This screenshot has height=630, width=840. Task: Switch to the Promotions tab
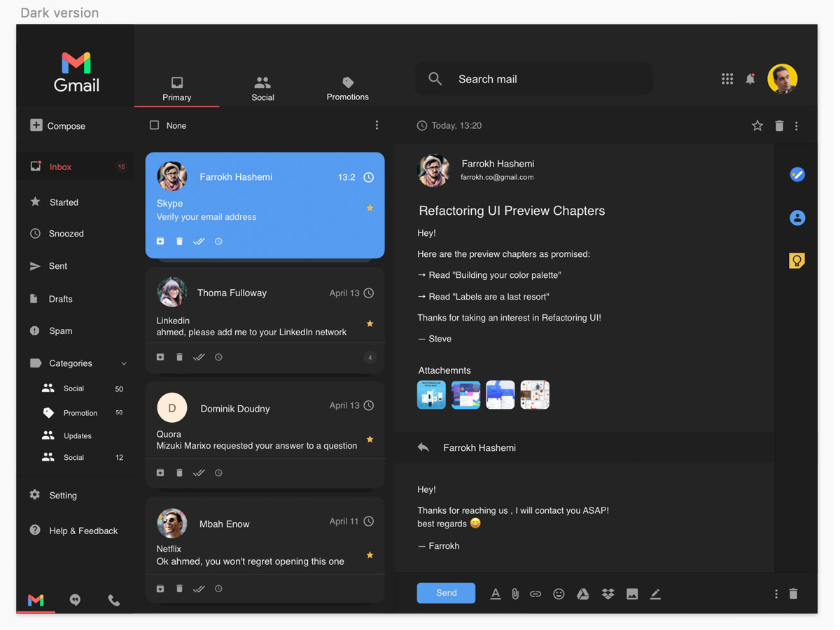point(347,89)
